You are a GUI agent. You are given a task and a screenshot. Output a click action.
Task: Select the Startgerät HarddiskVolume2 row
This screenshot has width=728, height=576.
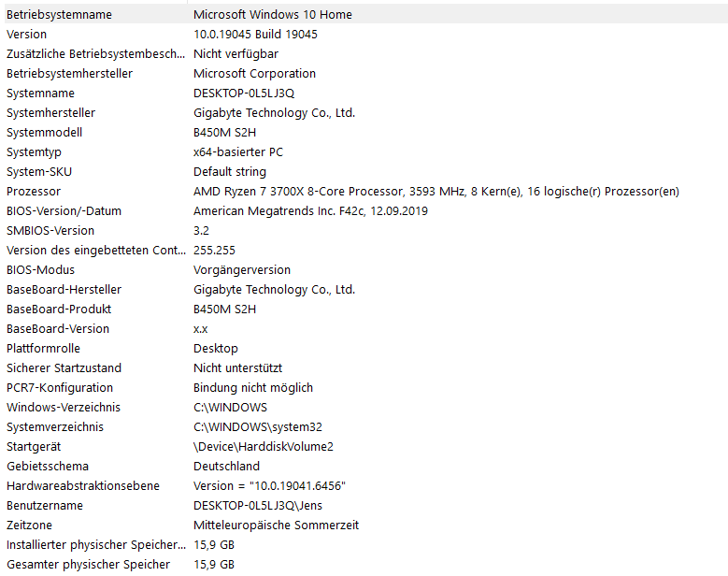[x=365, y=446]
